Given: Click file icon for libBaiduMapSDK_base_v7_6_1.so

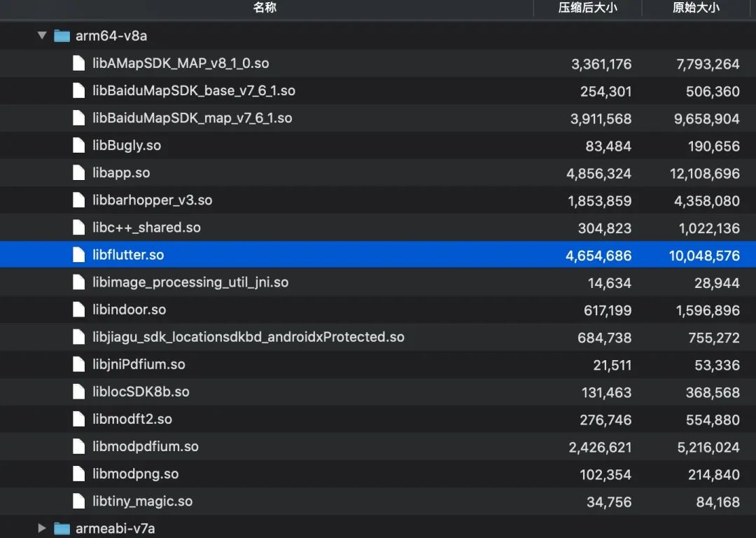Looking at the screenshot, I should [x=78, y=90].
